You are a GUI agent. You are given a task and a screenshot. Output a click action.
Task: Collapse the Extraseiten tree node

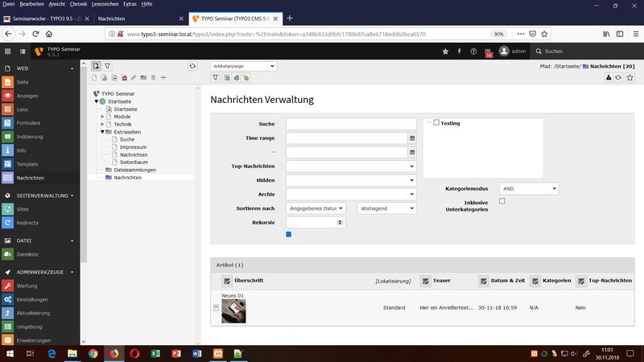(102, 131)
